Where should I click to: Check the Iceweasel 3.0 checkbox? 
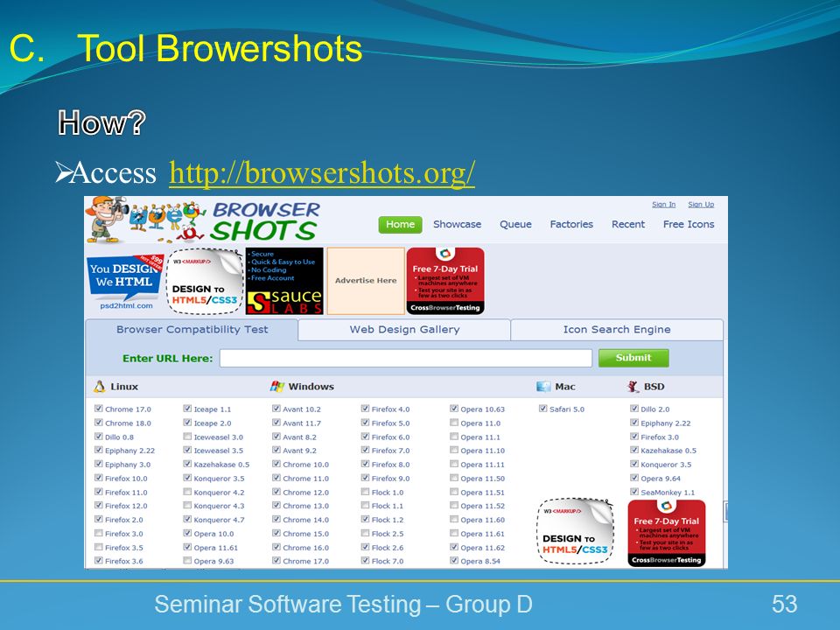pos(187,437)
